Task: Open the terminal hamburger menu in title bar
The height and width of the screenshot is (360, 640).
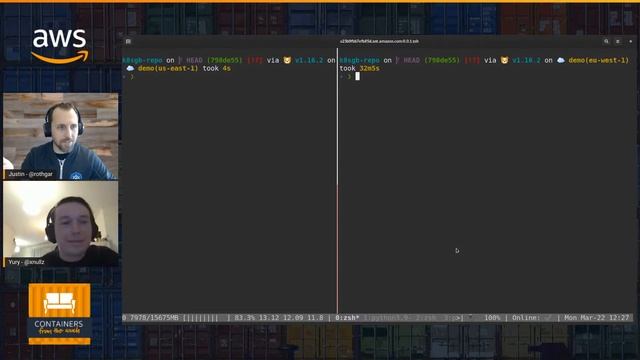Action: [618, 41]
